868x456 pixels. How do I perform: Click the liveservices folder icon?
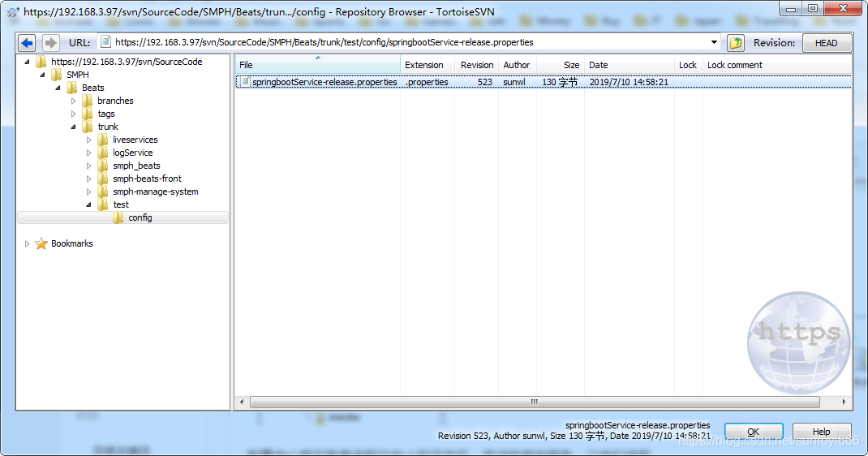[x=103, y=140]
